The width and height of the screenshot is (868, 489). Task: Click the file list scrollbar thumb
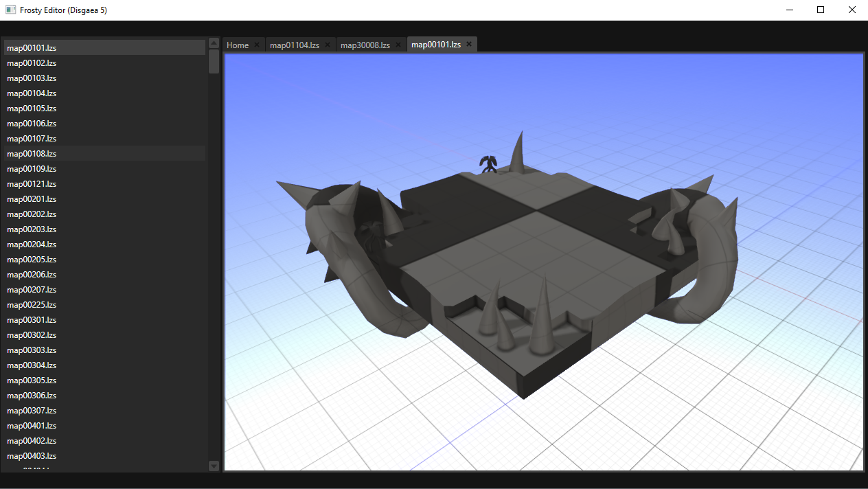[214, 61]
